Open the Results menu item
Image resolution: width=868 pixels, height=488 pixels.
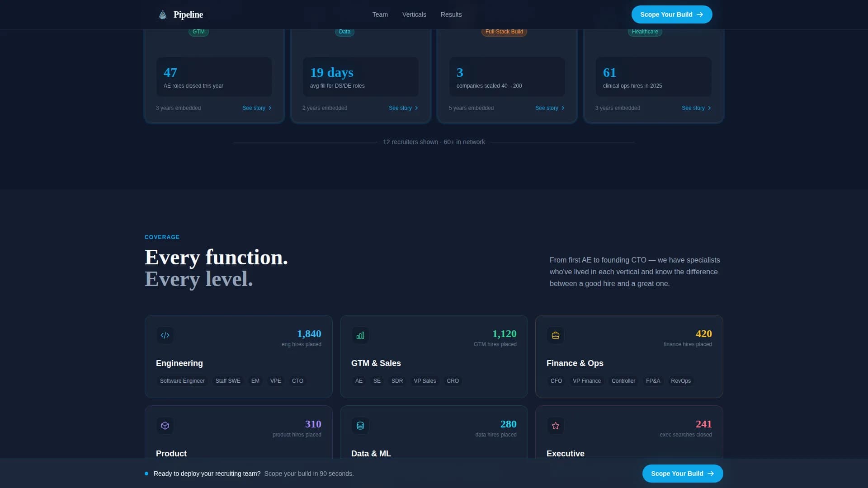coord(451,14)
